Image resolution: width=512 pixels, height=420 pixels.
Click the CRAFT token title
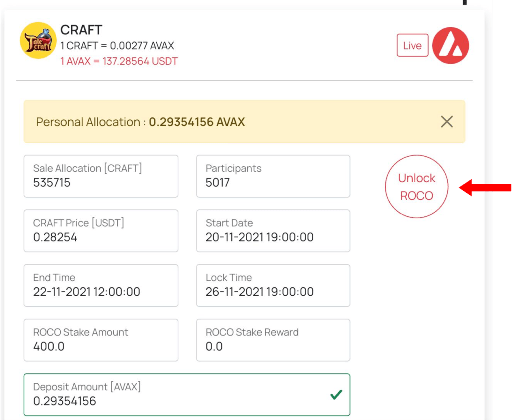pyautogui.click(x=81, y=30)
